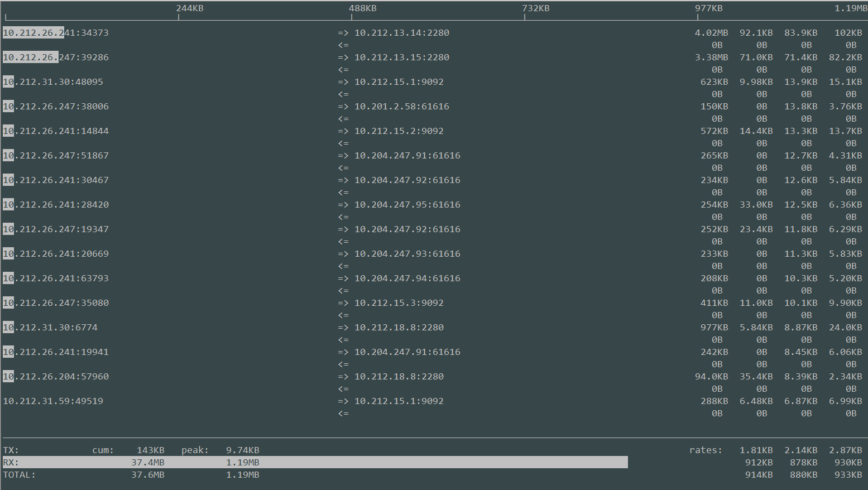The height and width of the screenshot is (490, 868).
Task: Click the 732KB scale label
Action: click(536, 8)
